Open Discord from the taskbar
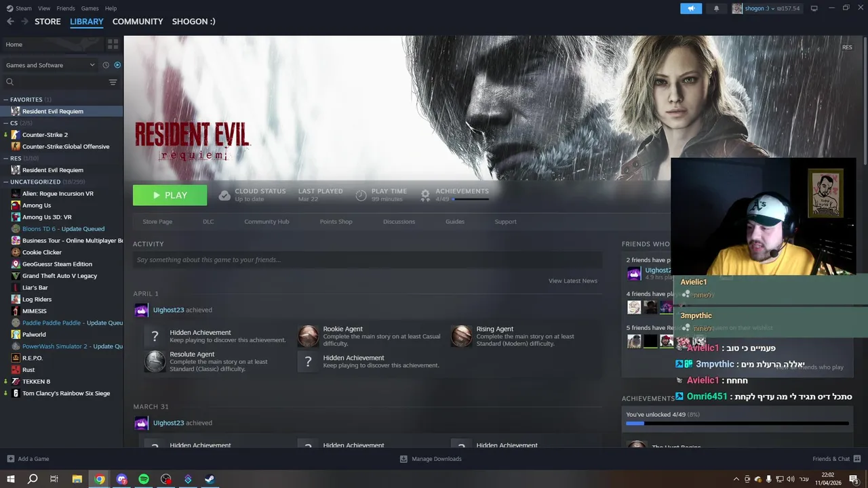868x488 pixels. [x=121, y=479]
